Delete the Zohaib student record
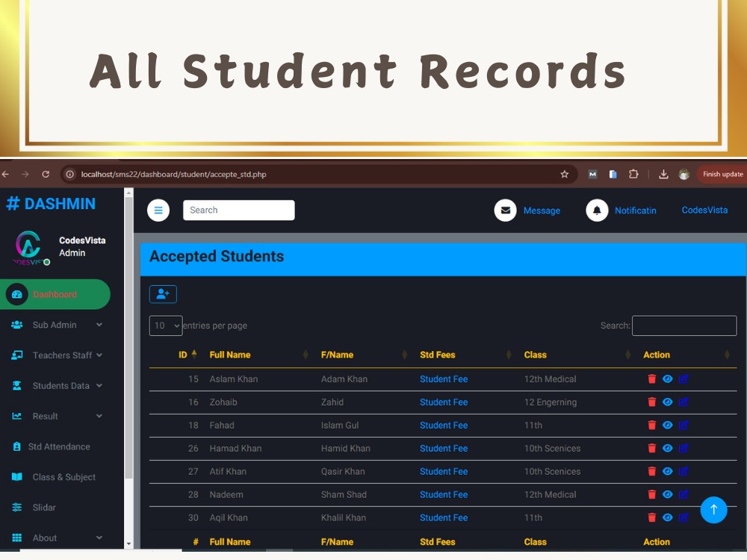 click(x=651, y=402)
